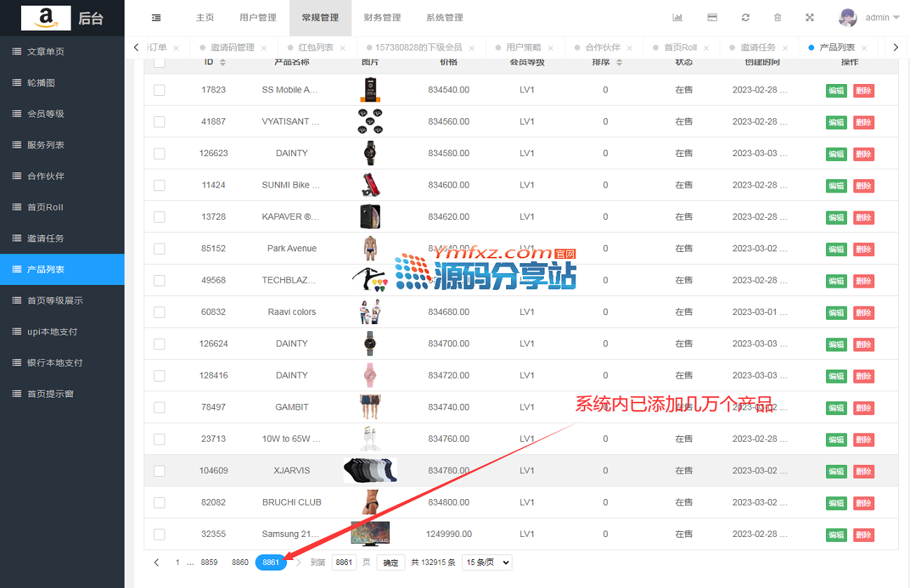Click the refresh icon in header

[745, 17]
